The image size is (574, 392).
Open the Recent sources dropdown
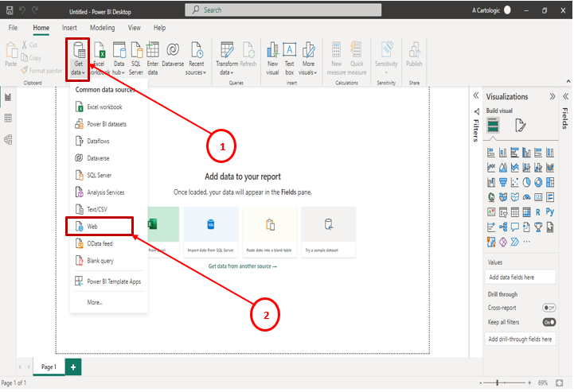click(196, 59)
